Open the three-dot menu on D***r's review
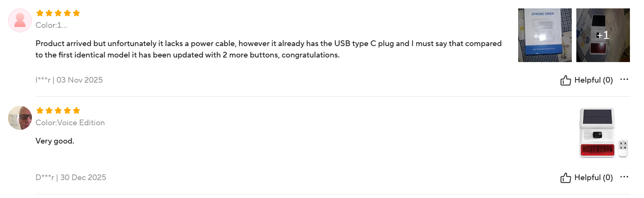The width and height of the screenshot is (644, 198). click(624, 177)
